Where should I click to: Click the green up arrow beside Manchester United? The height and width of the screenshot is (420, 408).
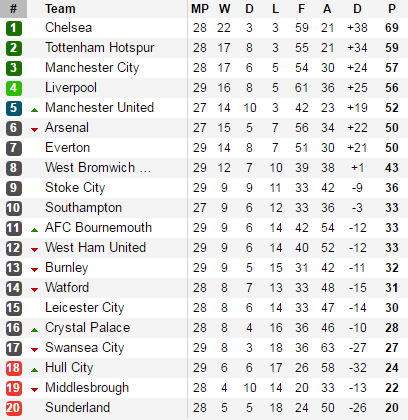pyautogui.click(x=34, y=110)
